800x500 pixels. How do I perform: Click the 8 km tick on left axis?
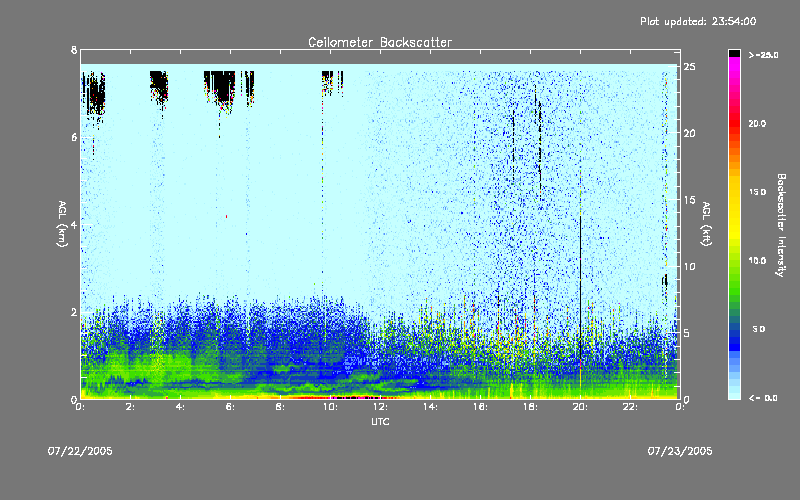click(74, 50)
